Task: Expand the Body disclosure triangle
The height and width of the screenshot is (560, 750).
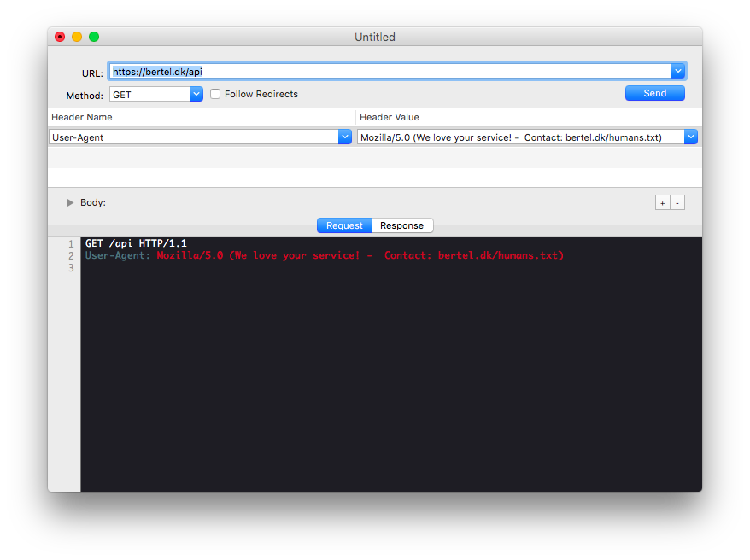Action: [70, 202]
